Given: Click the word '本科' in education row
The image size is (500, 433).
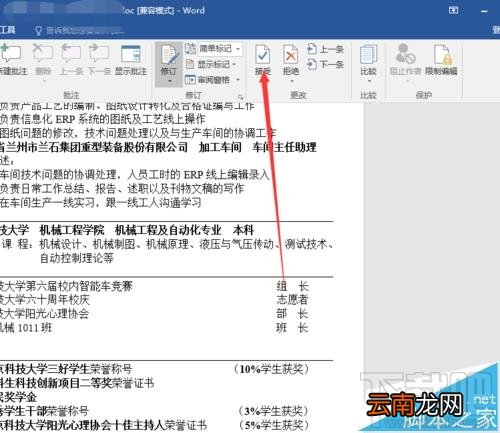Looking at the screenshot, I should (x=244, y=230).
